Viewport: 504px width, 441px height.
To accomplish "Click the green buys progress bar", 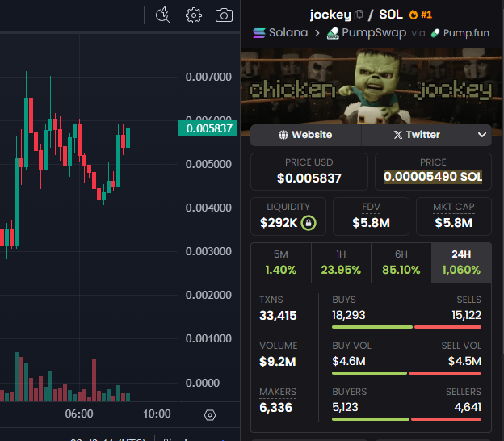I will point(372,327).
